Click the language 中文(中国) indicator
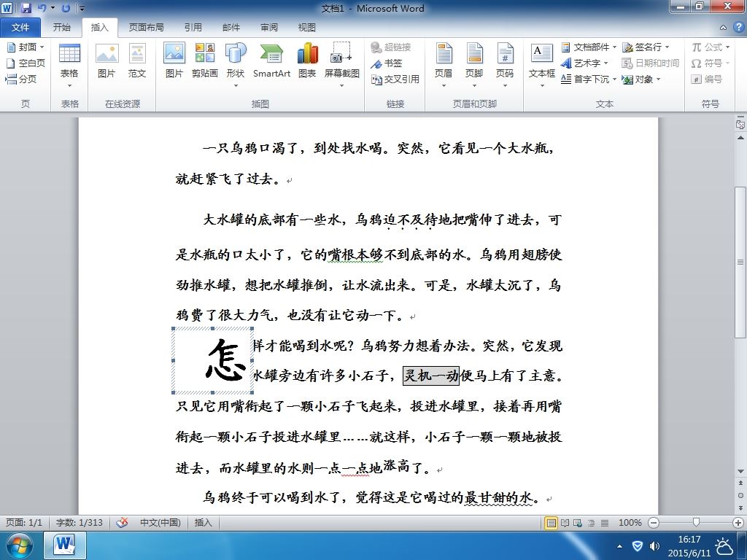The height and width of the screenshot is (560, 747). pyautogui.click(x=160, y=522)
